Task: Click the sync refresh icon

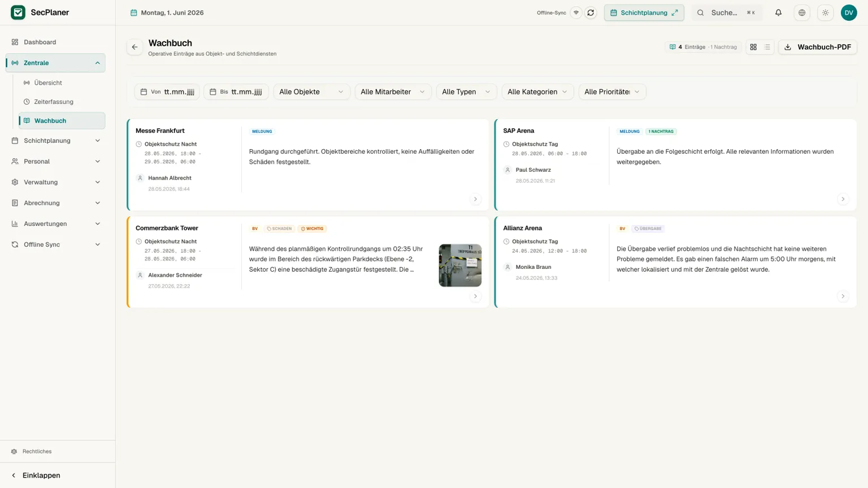Action: pos(591,12)
